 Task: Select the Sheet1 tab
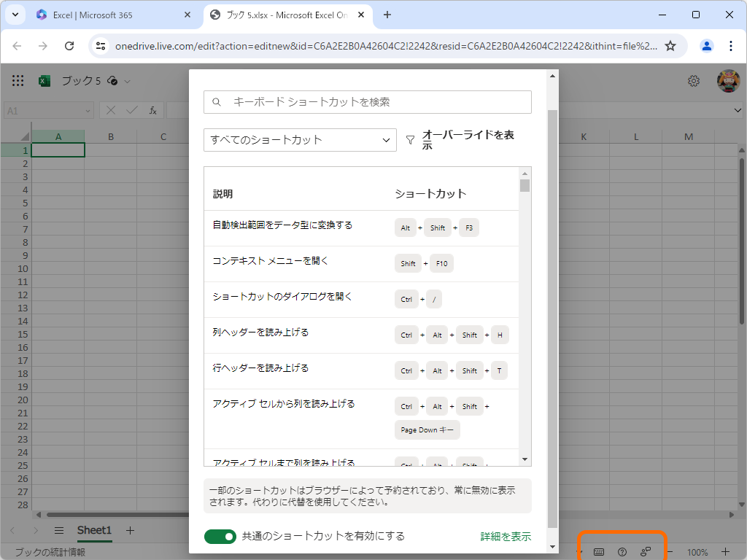(94, 531)
